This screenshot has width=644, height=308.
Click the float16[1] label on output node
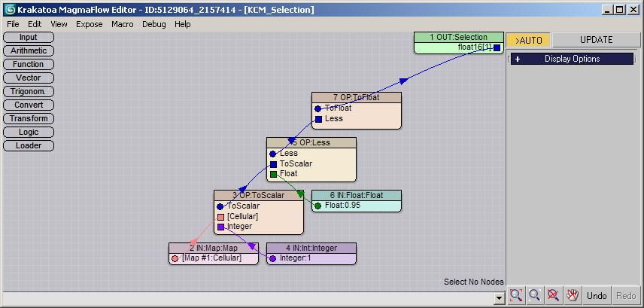475,47
